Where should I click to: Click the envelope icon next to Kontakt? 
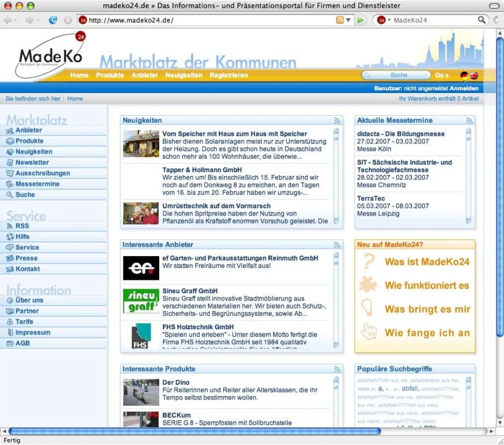[x=11, y=268]
